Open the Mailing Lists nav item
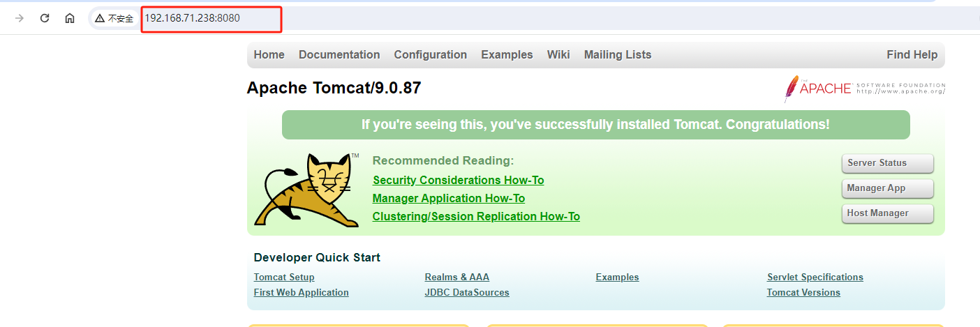 [x=618, y=55]
